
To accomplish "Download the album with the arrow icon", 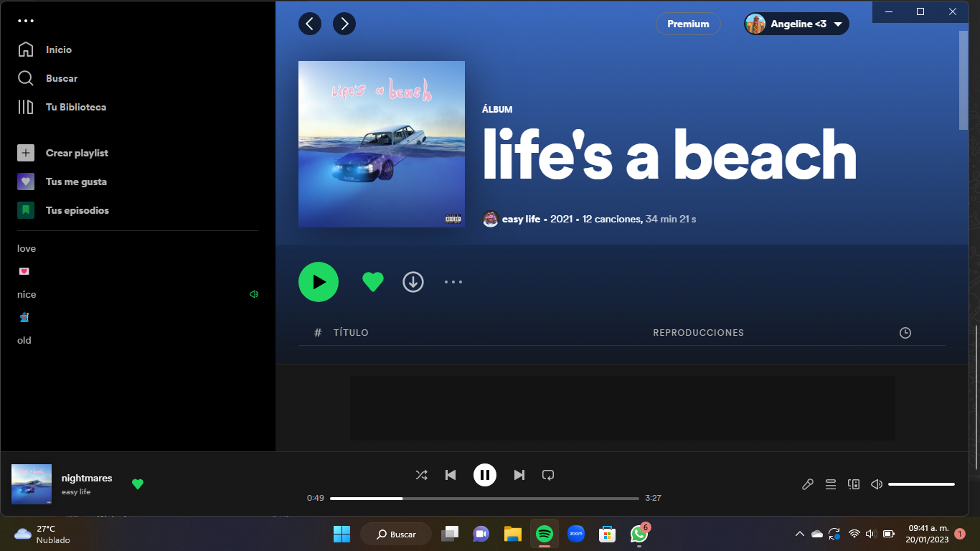I will click(x=413, y=282).
